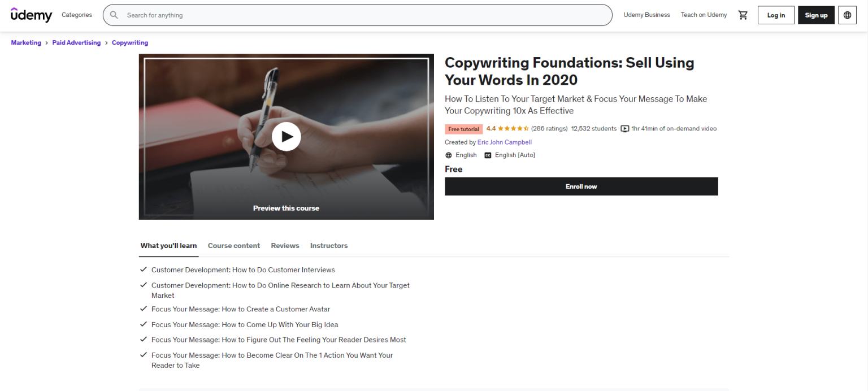Click the closed captions icon beside English [Auto]
Image resolution: width=868 pixels, height=391 pixels.
click(488, 155)
